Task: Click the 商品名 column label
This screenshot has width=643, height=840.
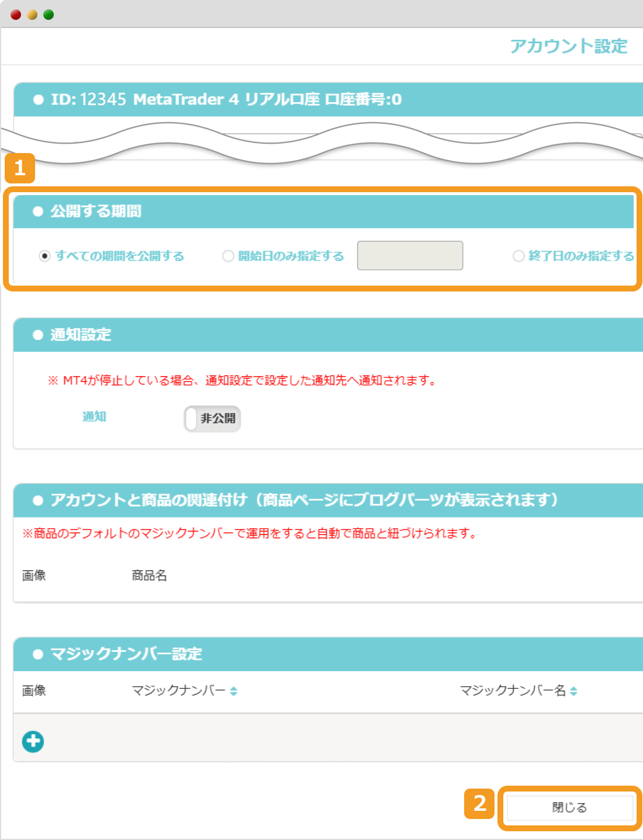Action: (148, 575)
